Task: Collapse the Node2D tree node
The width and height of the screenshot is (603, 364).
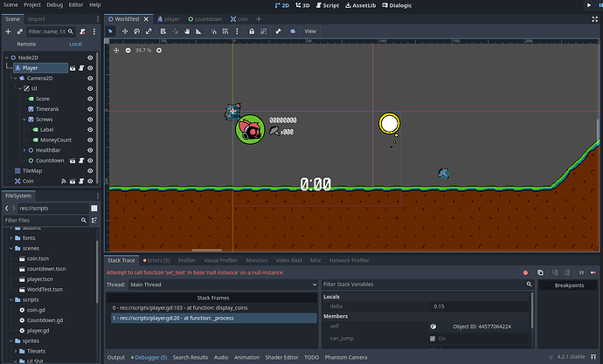Action: 6,58
